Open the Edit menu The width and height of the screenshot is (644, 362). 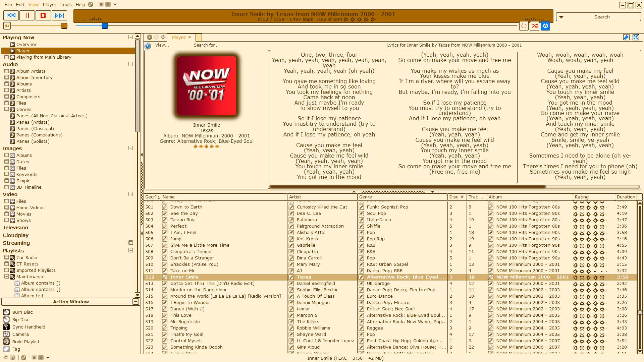coord(20,4)
